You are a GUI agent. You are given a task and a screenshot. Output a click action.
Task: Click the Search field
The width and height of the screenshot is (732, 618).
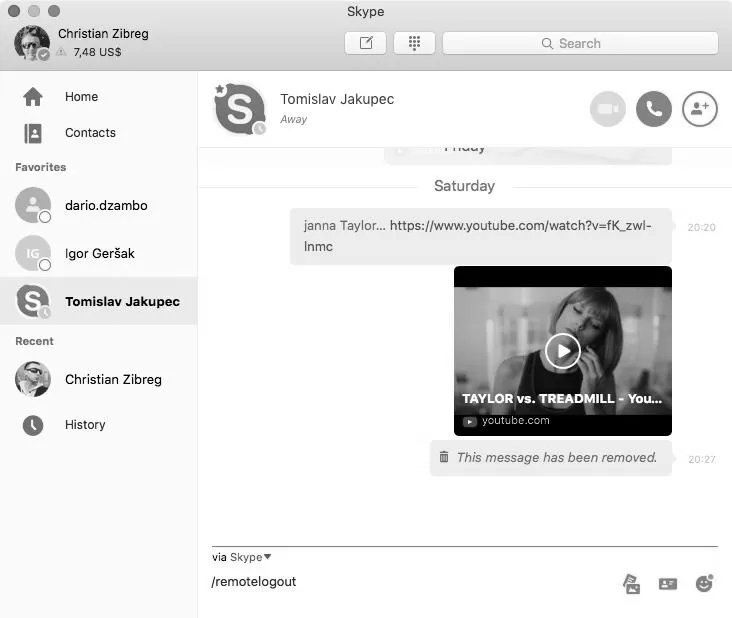click(x=580, y=43)
